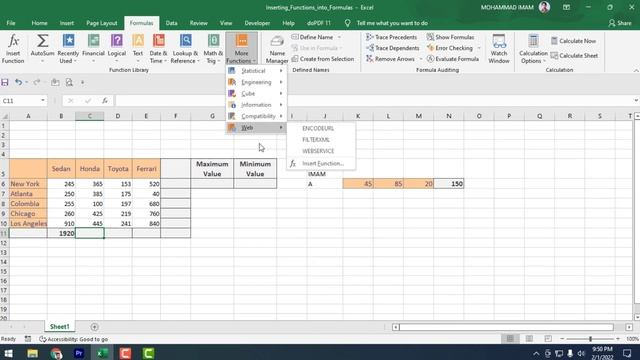This screenshot has width=640, height=360.
Task: Click the Undo icon
Action: pos(18,82)
